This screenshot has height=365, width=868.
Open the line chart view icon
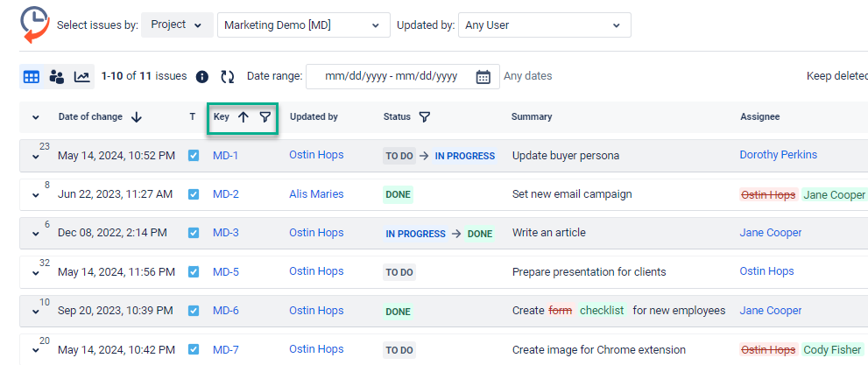click(x=81, y=77)
